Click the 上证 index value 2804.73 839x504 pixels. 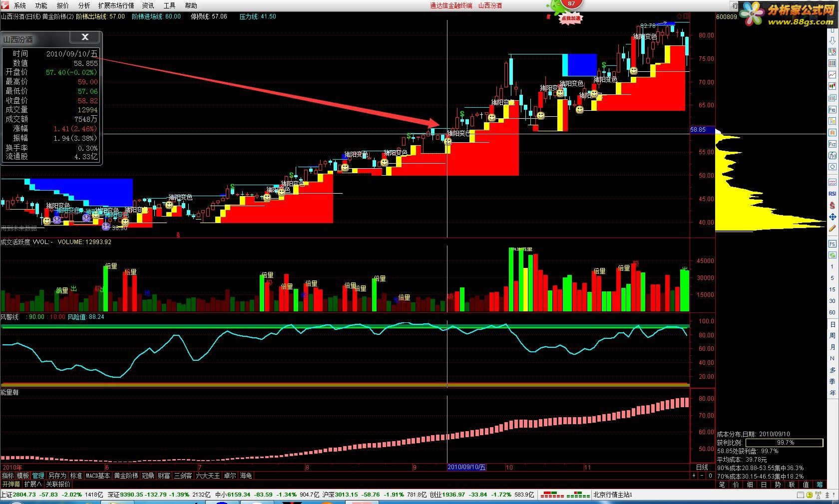click(25, 495)
